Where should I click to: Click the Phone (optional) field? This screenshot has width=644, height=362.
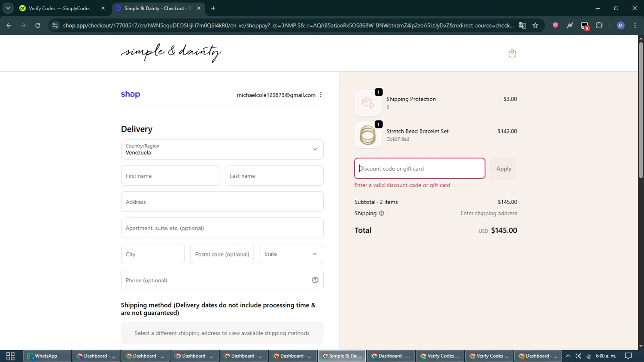pyautogui.click(x=222, y=280)
